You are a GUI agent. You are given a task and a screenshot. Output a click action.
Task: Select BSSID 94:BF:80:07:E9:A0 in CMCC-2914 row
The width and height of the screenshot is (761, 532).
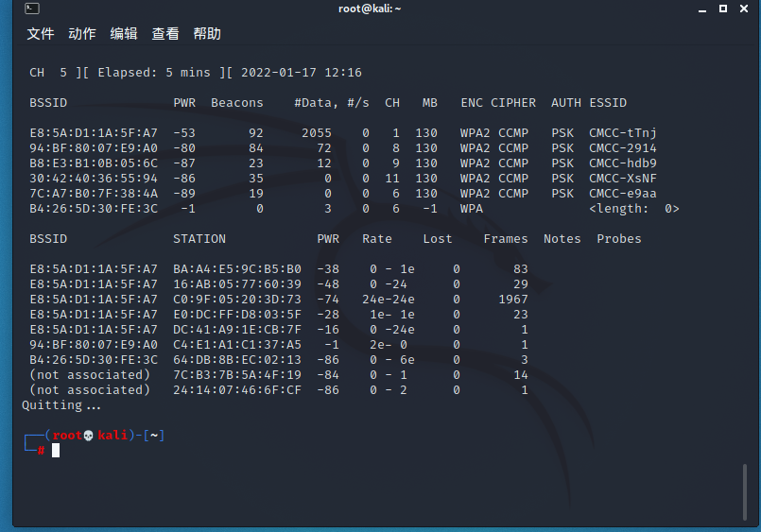pyautogui.click(x=94, y=148)
